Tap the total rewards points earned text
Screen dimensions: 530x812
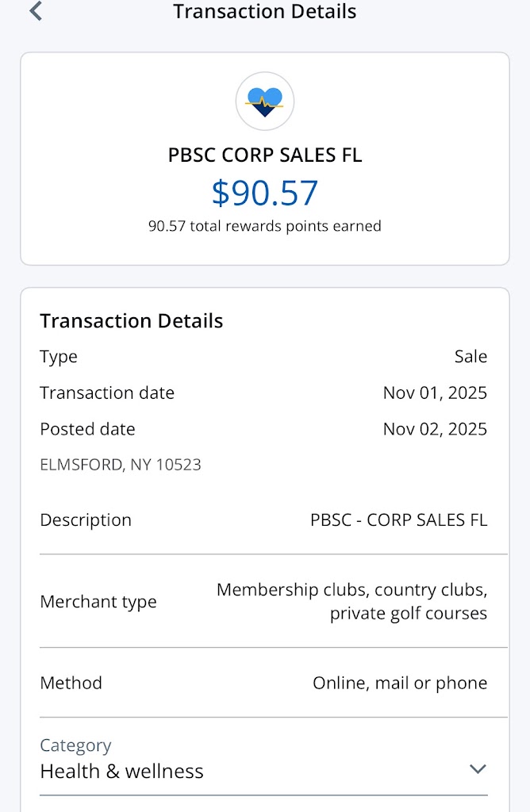point(265,226)
